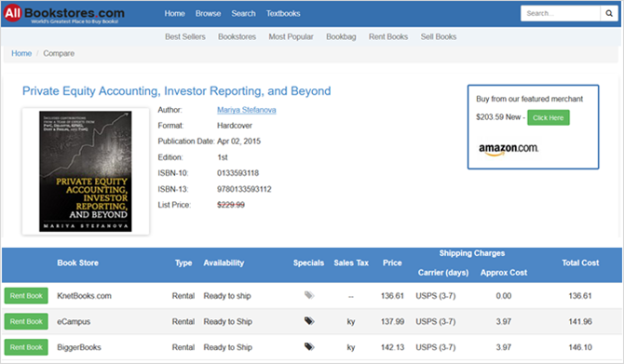The image size is (624, 364).
Task: Click the Carrier (days) header
Action: [x=443, y=273]
